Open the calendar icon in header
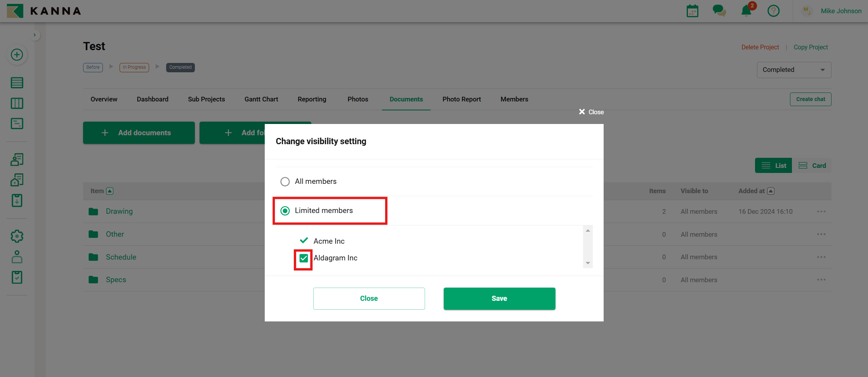This screenshot has height=377, width=868. coord(692,11)
